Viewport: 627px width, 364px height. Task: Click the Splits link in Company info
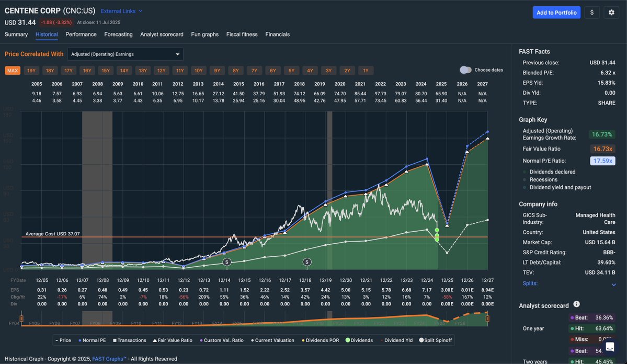(x=530, y=283)
